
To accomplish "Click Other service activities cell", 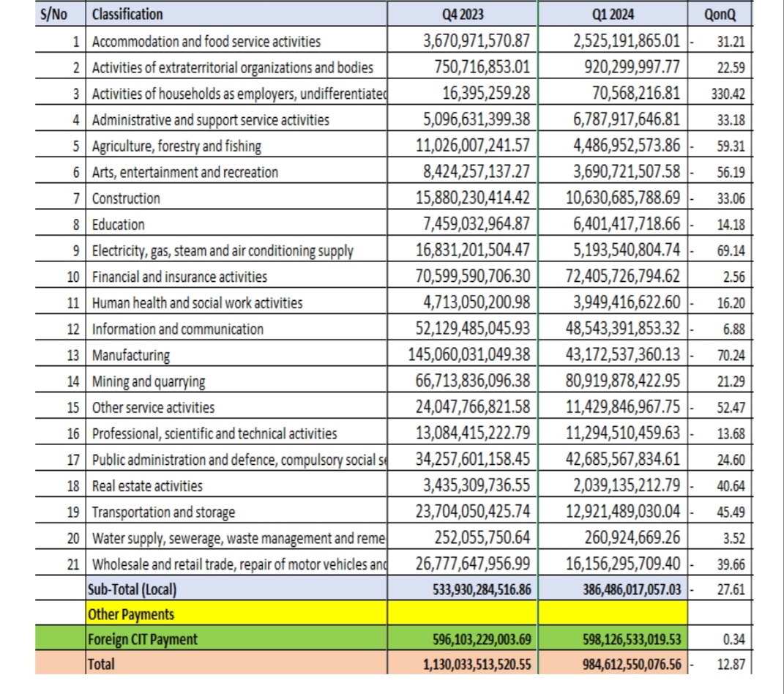I will (153, 408).
